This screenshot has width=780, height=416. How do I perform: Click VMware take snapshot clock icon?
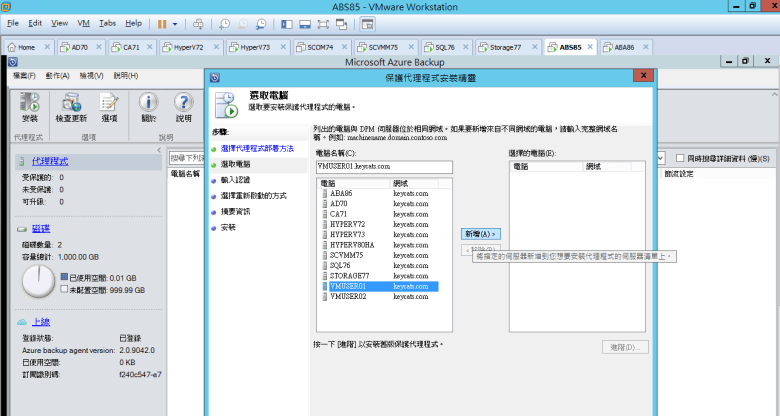point(223,22)
